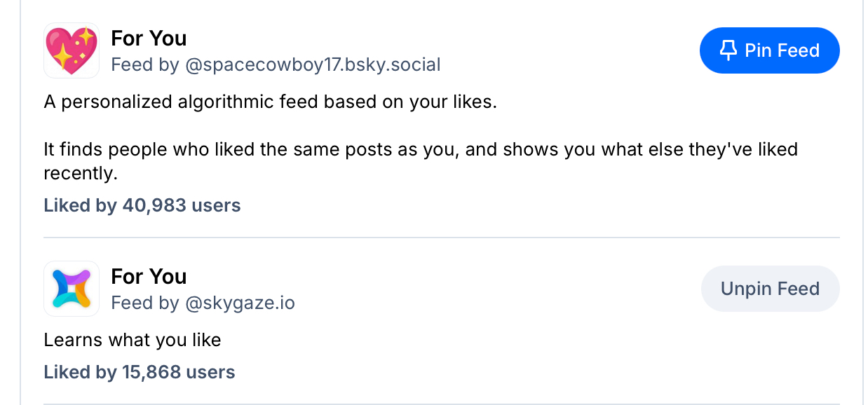
Task: Open the For You title beside Skygaze logo
Action: pos(149,276)
